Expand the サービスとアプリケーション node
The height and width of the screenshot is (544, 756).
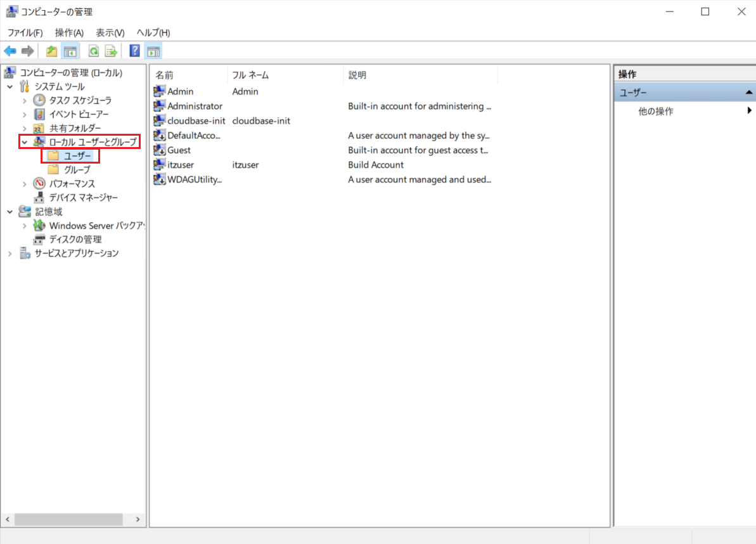pyautogui.click(x=10, y=254)
